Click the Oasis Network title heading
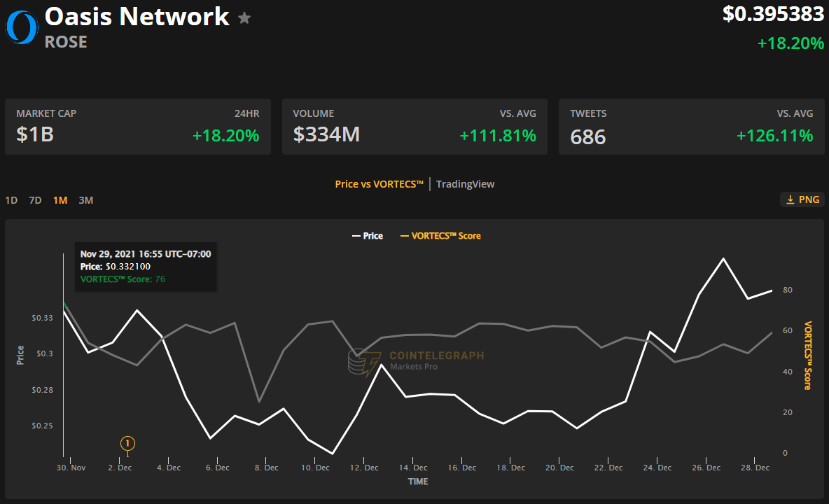The width and height of the screenshot is (829, 504). point(137,16)
